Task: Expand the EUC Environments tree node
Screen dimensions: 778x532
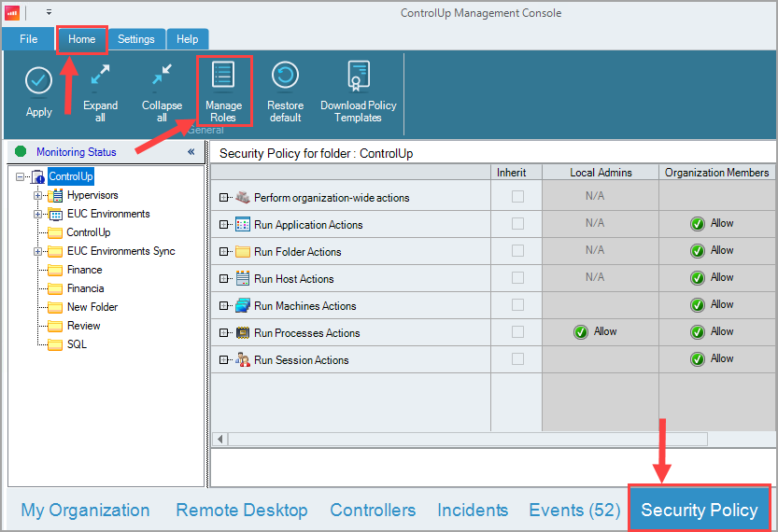Action: [37, 214]
